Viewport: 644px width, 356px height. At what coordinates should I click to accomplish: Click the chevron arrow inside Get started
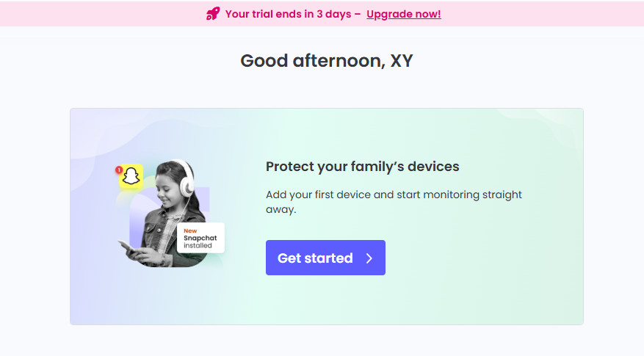point(369,258)
